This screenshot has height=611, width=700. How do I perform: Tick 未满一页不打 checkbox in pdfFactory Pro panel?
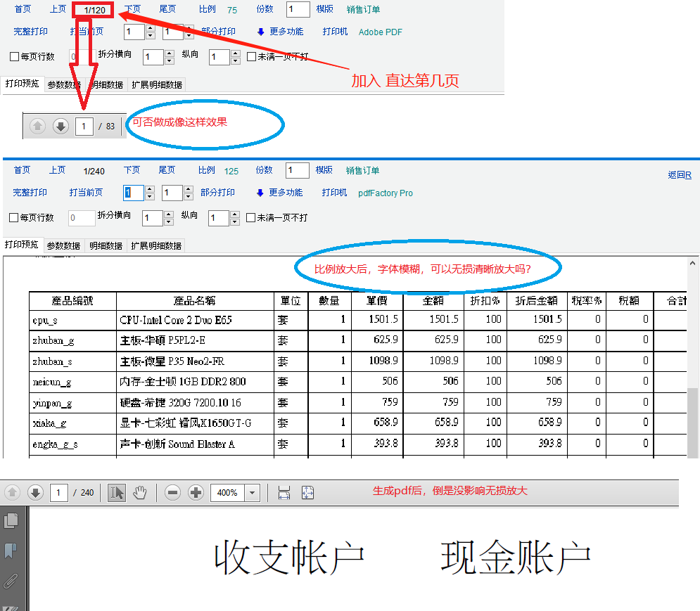(251, 218)
